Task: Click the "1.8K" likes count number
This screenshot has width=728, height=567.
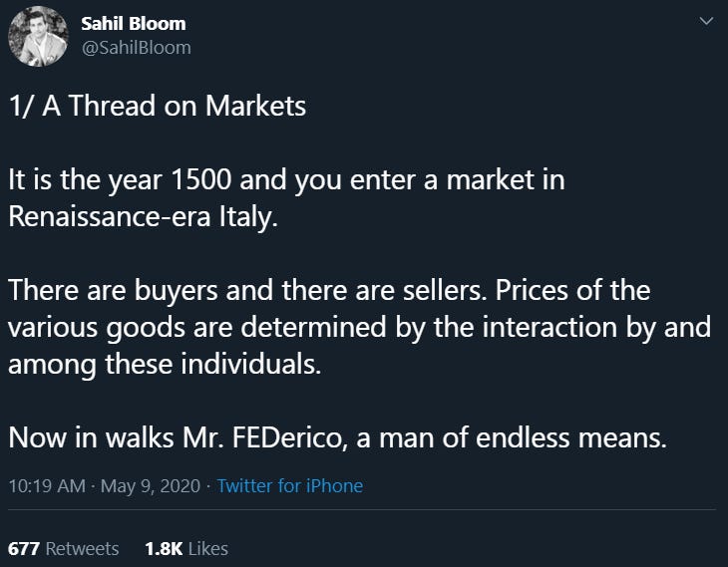Action: [163, 548]
